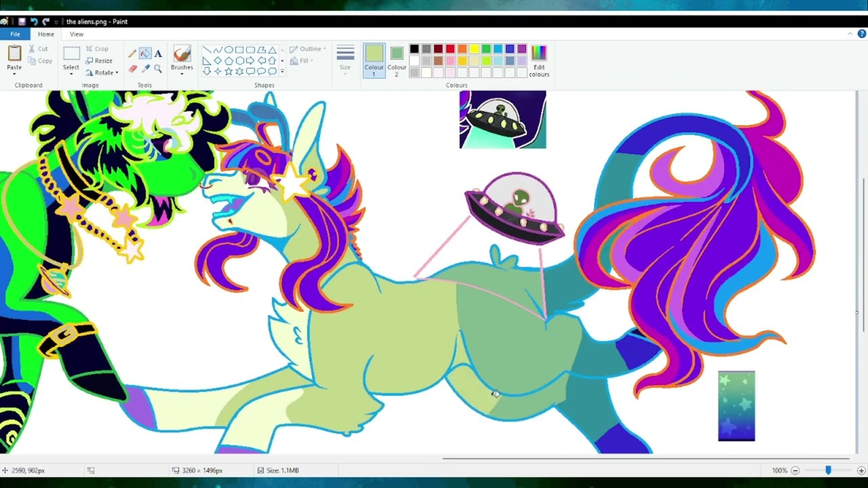The image size is (868, 488).
Task: Choose the Triangle shape
Action: pos(272,50)
